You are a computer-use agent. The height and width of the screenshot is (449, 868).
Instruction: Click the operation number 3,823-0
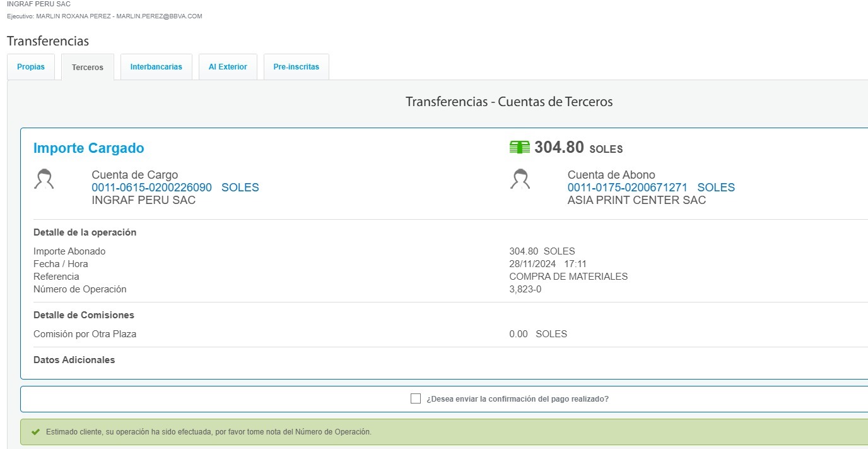tap(525, 289)
